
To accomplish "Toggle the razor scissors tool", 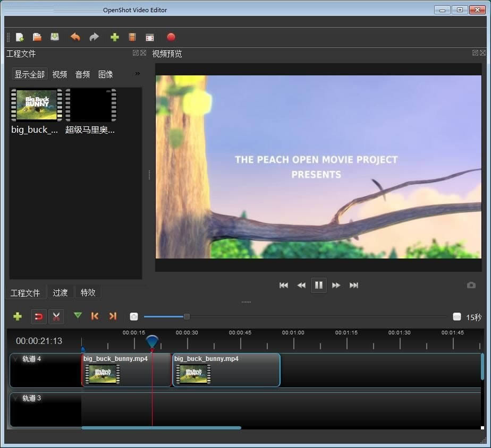I will [56, 316].
